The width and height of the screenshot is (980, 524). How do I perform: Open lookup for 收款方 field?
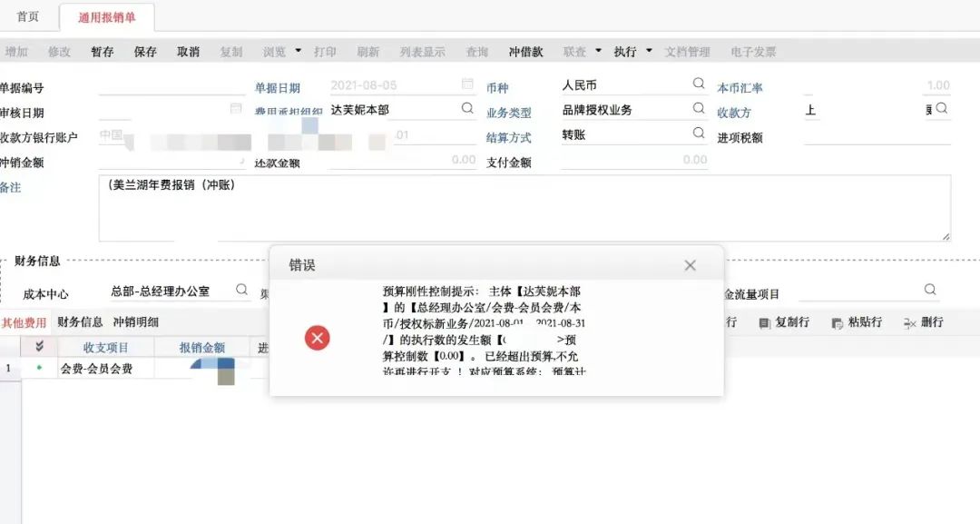click(942, 108)
